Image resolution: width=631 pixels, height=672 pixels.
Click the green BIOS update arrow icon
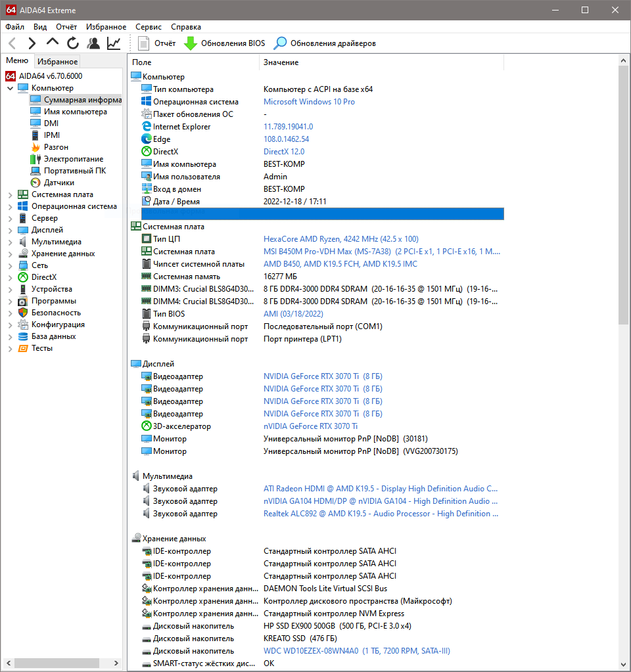click(x=191, y=43)
